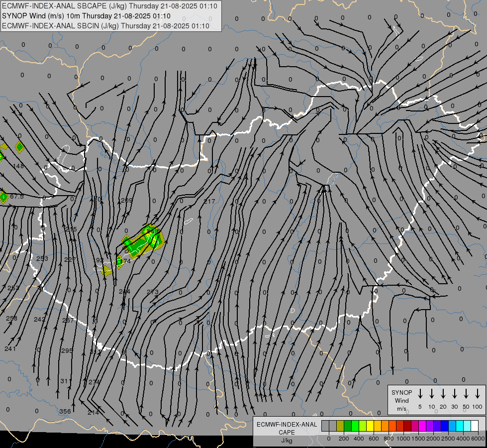This screenshot has height=448, width=487.
Task: Click the map value 273
Action: pyautogui.click(x=153, y=292)
